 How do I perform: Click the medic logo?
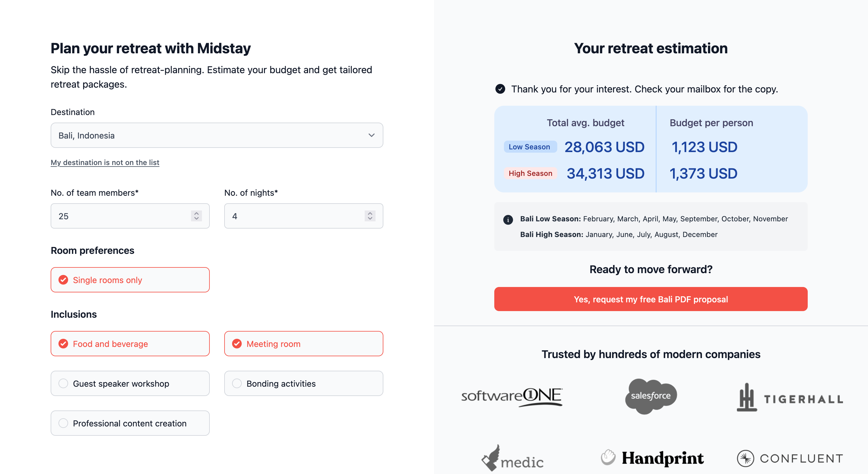coord(512,458)
